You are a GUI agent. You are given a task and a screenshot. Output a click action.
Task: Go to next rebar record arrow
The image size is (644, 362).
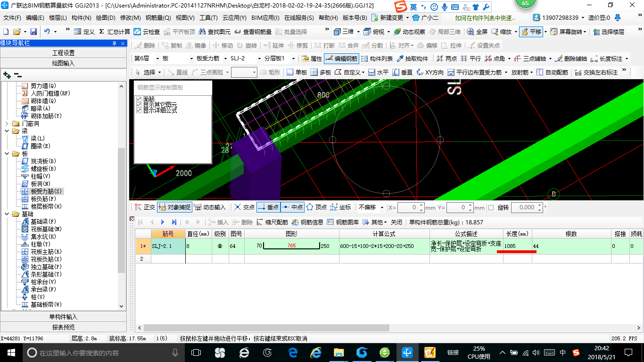click(163, 222)
